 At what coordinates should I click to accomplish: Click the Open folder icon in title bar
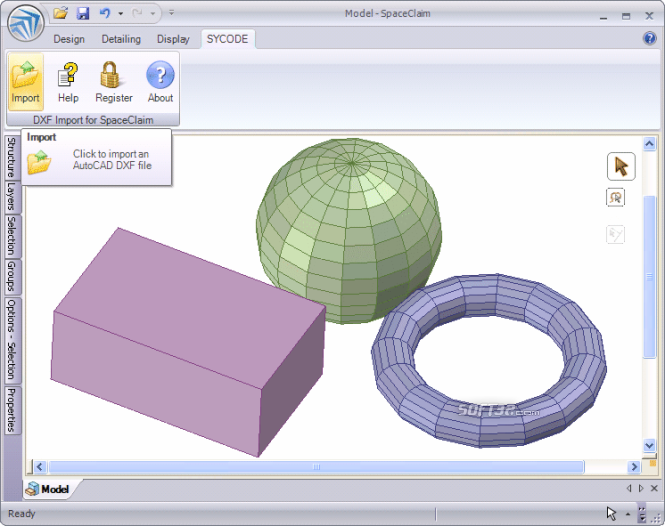pyautogui.click(x=61, y=14)
